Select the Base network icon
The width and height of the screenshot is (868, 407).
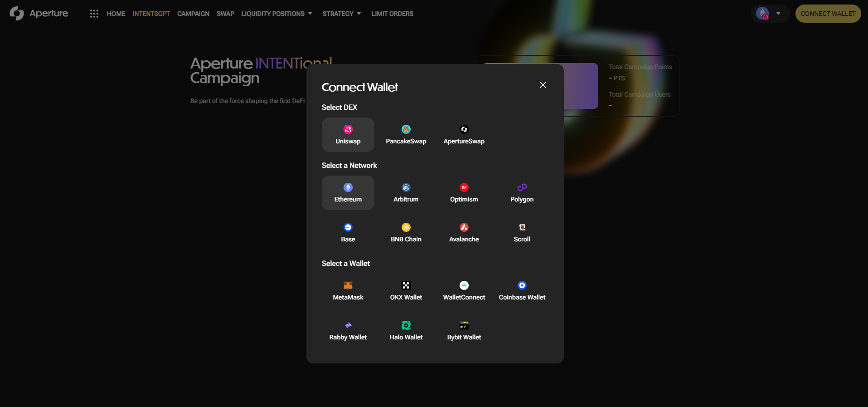348,227
